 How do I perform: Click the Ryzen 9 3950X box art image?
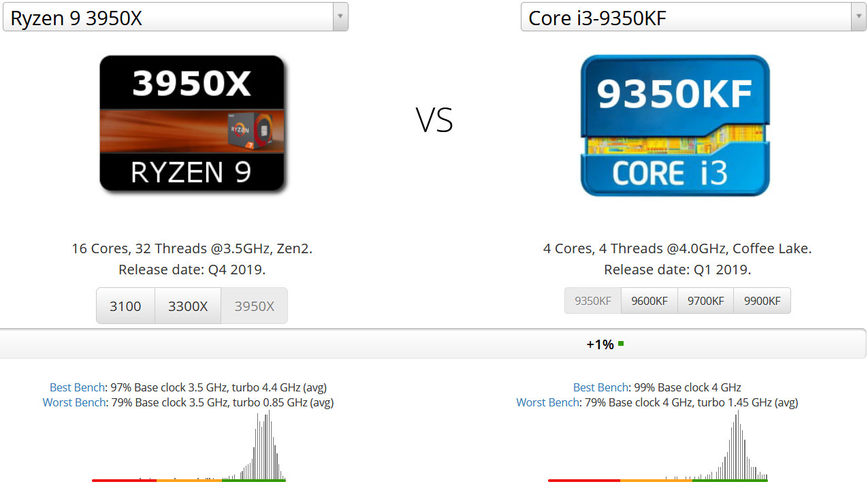pos(193,125)
